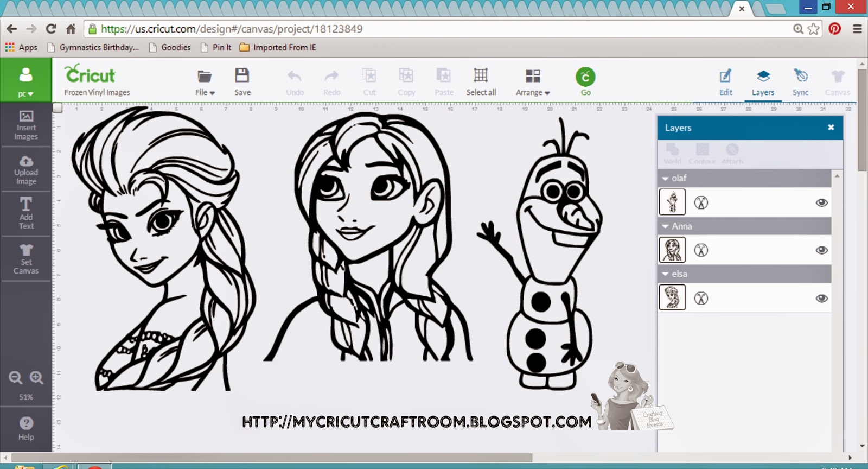Switch to the Edit tab
Image resolution: width=868 pixels, height=469 pixels.
pos(726,82)
